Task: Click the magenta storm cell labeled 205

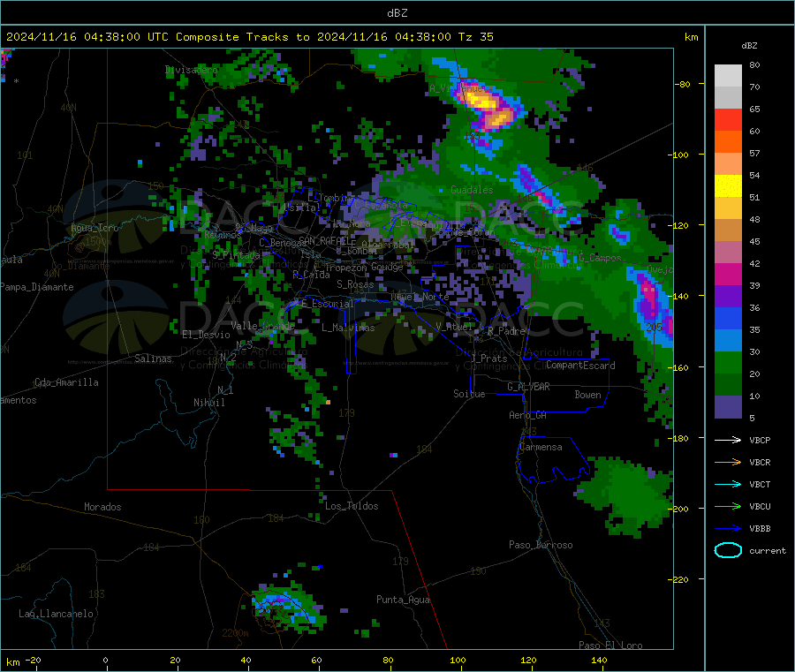Action: tap(648, 301)
